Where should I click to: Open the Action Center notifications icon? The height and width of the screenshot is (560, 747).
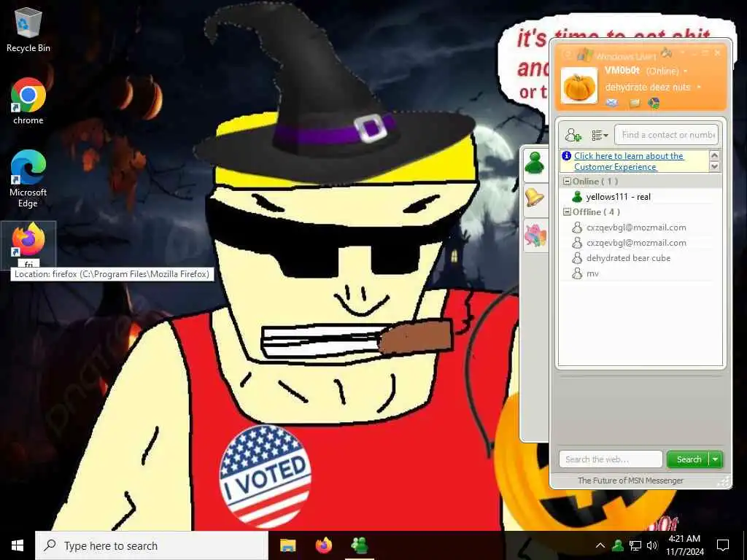tap(723, 545)
